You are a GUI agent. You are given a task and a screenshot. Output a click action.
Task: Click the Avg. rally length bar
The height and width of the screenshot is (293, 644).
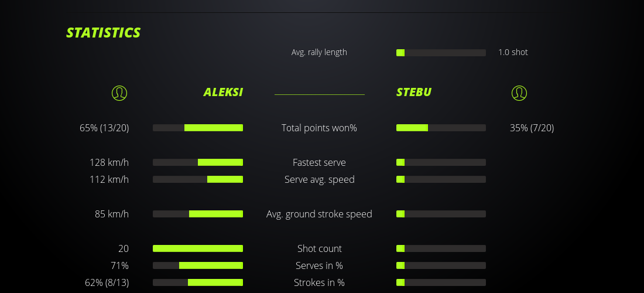tap(441, 53)
